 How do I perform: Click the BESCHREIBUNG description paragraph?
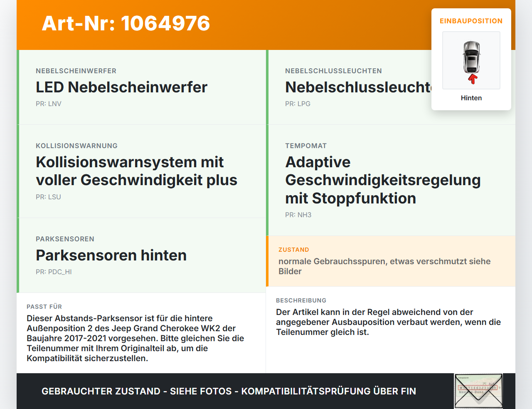pos(389,322)
